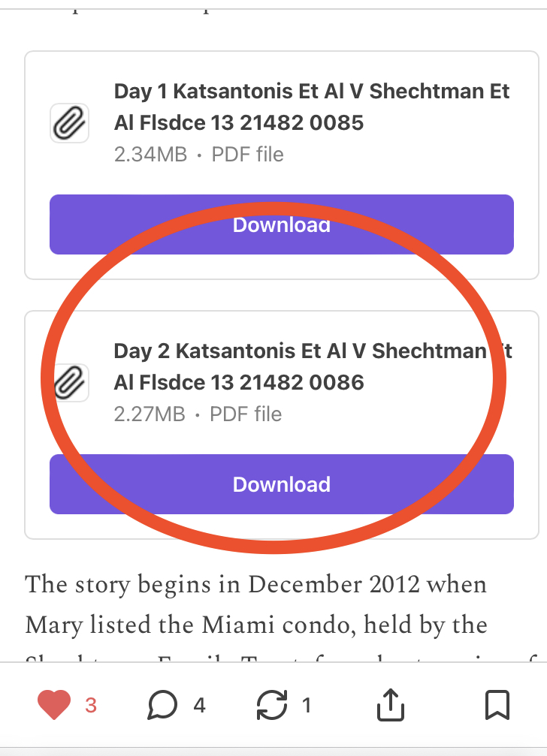Image resolution: width=547 pixels, height=756 pixels.
Task: Click the comment count number 4
Action: pos(199,705)
